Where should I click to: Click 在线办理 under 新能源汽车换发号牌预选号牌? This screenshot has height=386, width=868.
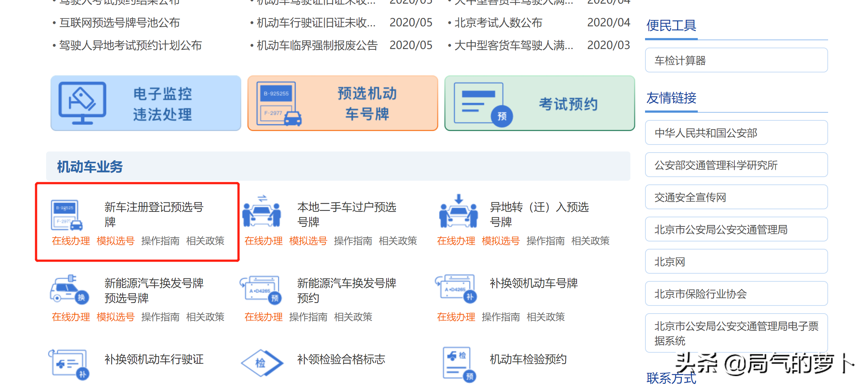click(x=71, y=317)
